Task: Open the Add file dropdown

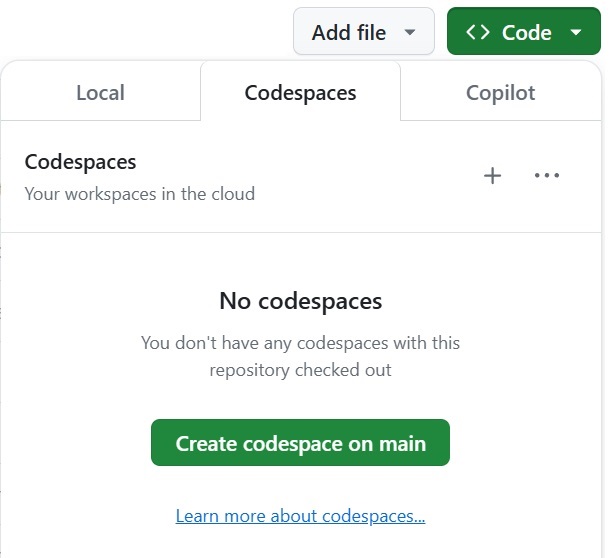Action: (364, 32)
